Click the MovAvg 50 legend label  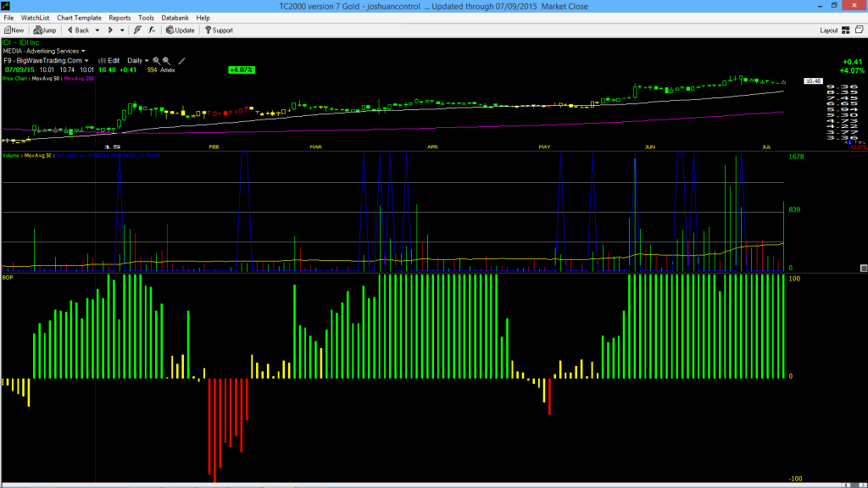click(47, 79)
